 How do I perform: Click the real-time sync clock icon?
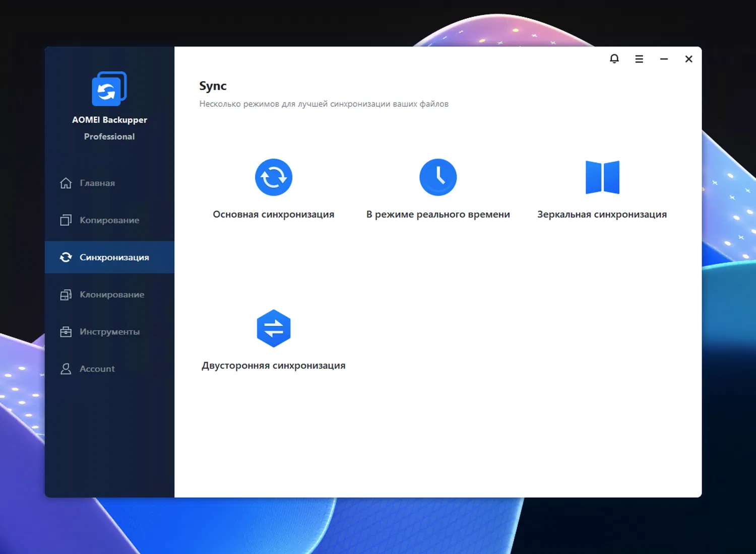(x=438, y=177)
